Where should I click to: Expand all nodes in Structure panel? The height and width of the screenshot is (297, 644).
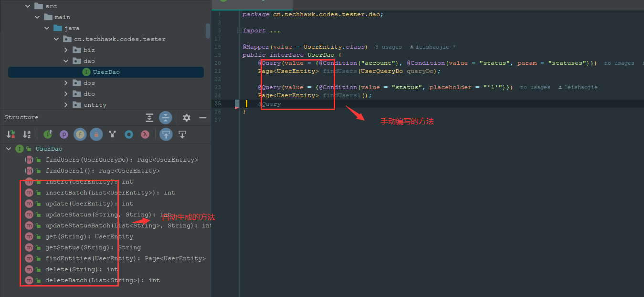pos(149,118)
